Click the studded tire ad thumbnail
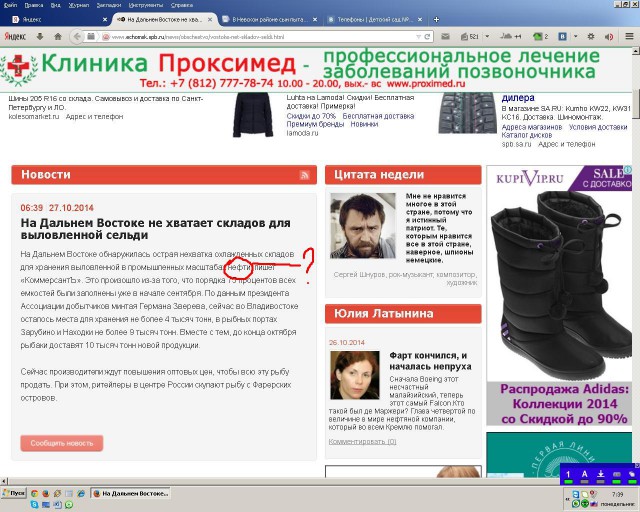 pos(467,113)
